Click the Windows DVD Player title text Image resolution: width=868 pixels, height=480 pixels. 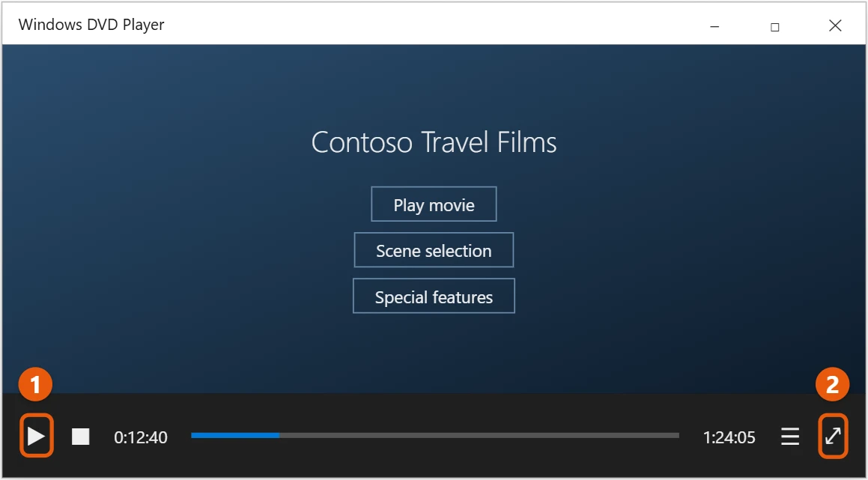[x=91, y=25]
